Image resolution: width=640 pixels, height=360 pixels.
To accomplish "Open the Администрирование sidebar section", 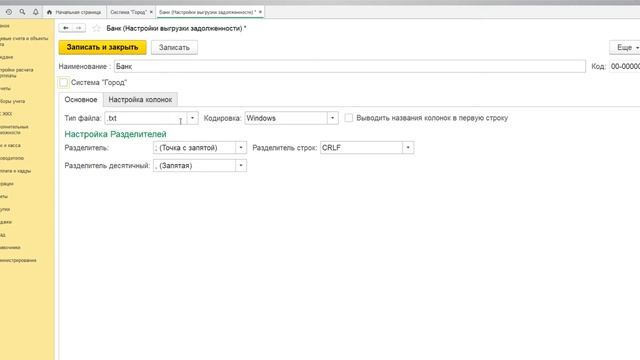I will [x=18, y=260].
